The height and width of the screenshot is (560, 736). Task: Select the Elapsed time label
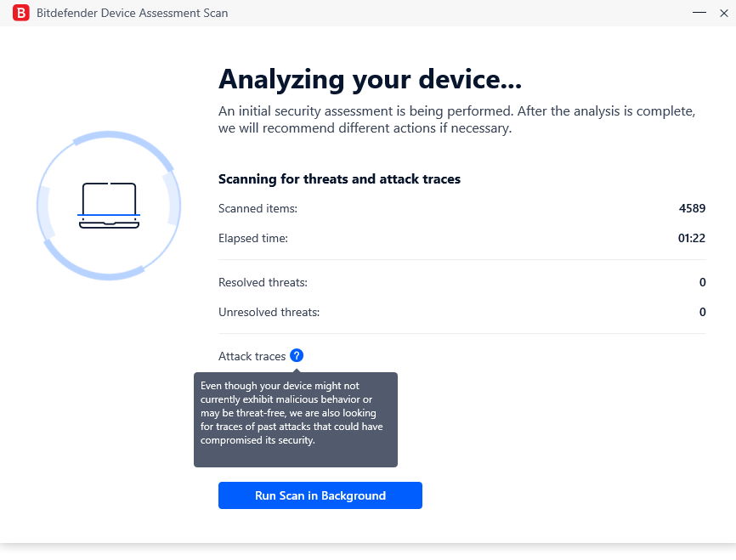point(253,239)
